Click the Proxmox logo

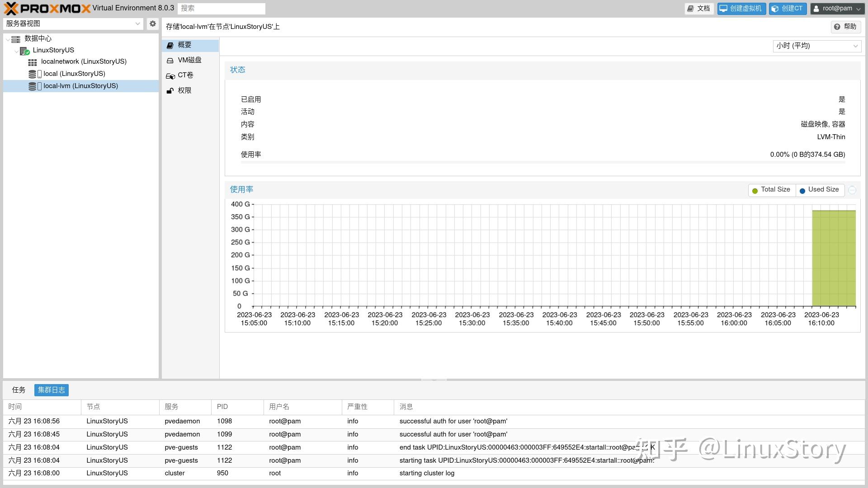[x=47, y=8]
